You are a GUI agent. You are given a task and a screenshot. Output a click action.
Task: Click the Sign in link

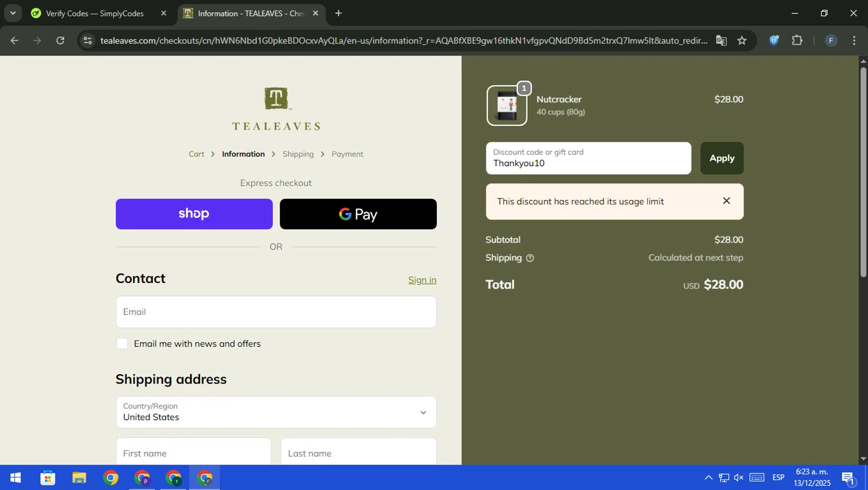pyautogui.click(x=422, y=280)
